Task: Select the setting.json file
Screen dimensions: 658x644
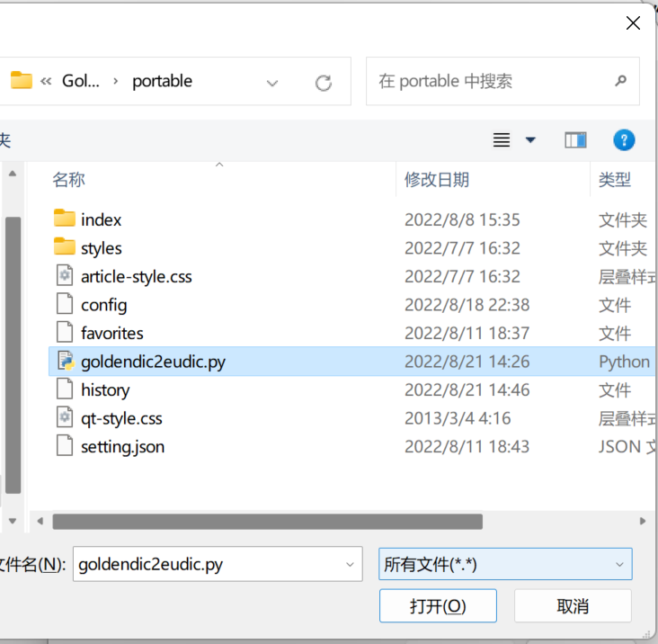Action: pos(122,447)
